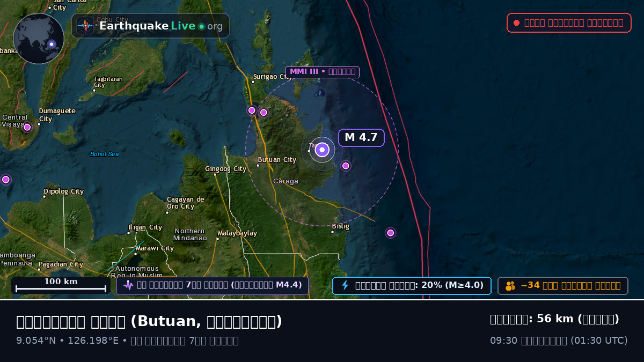
Task: Click the lightning bolt aftershock icon
Action: pyautogui.click(x=345, y=285)
